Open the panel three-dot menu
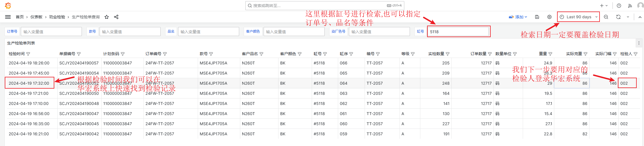 [639, 43]
